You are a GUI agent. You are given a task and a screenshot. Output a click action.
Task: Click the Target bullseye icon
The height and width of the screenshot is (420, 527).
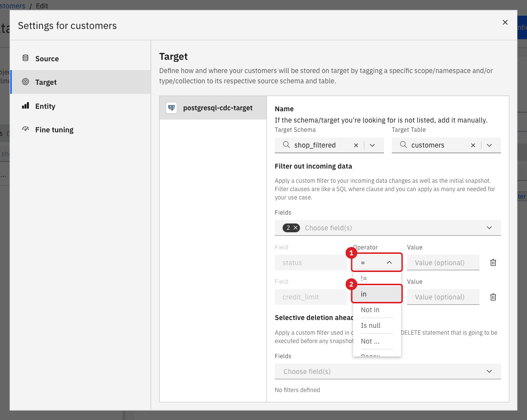(x=25, y=82)
